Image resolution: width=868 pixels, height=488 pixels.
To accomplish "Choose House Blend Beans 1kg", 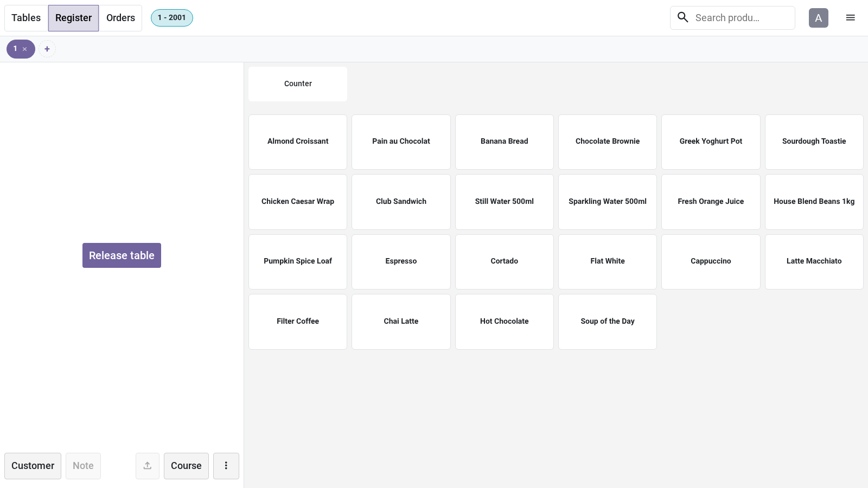I will pyautogui.click(x=814, y=202).
